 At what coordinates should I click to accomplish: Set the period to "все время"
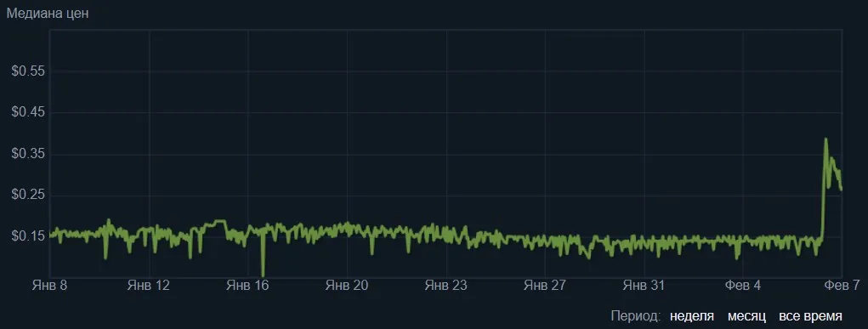tap(811, 316)
